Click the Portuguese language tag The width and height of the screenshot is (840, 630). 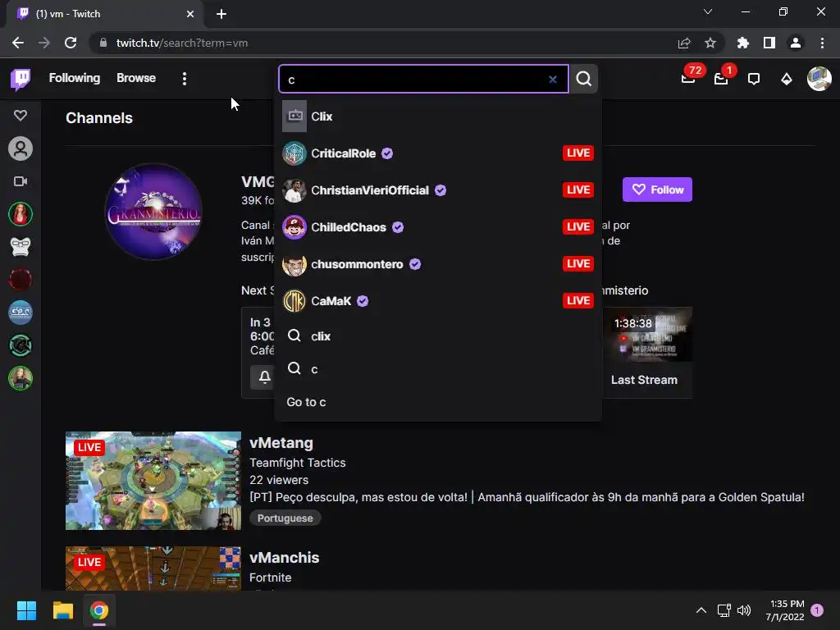coord(285,518)
